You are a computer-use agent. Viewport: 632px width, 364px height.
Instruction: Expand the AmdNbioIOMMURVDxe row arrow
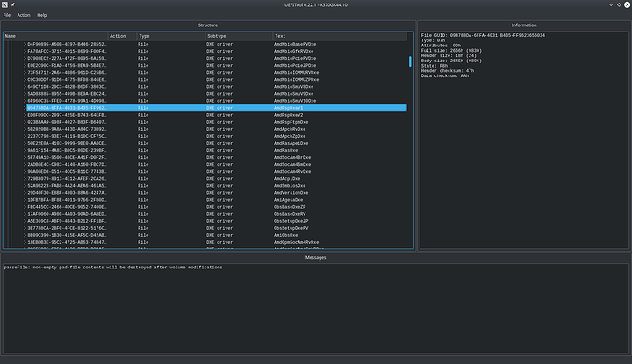[25, 73]
